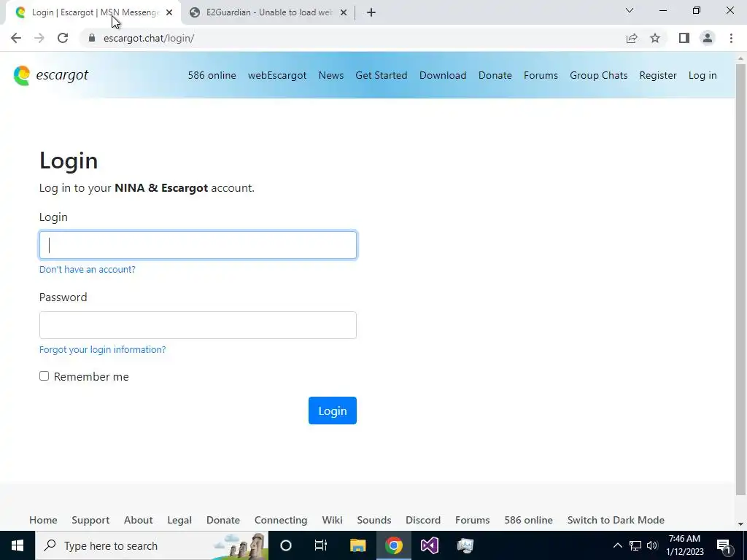Open the Support footer link

point(90,520)
